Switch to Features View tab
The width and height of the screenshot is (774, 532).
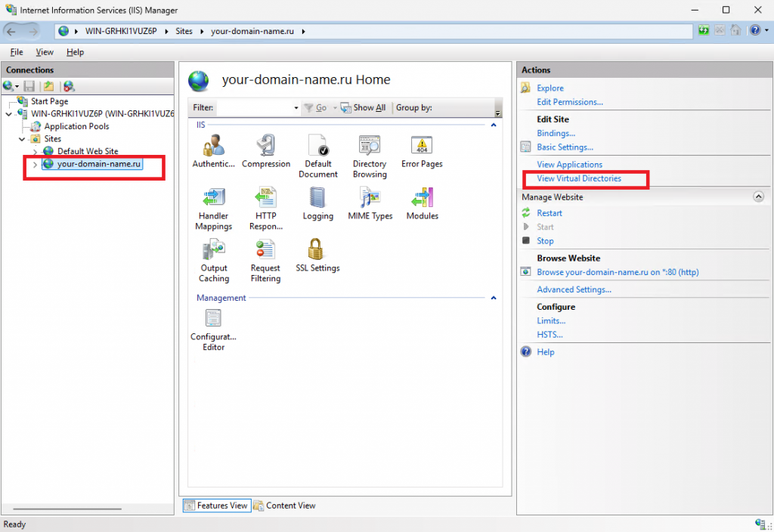217,506
